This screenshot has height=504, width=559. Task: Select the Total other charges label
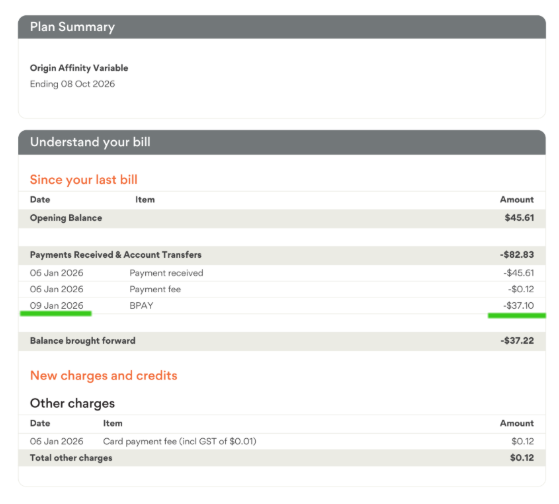tap(71, 458)
